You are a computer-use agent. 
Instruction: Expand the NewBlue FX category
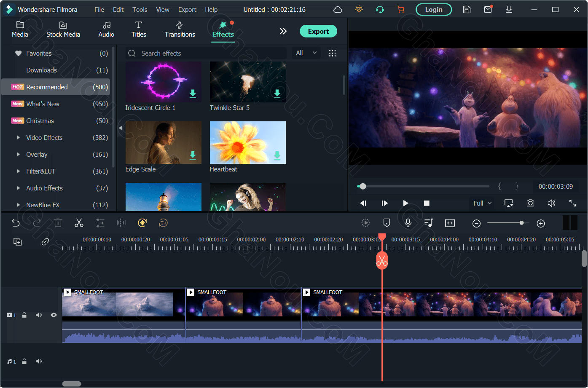click(18, 205)
